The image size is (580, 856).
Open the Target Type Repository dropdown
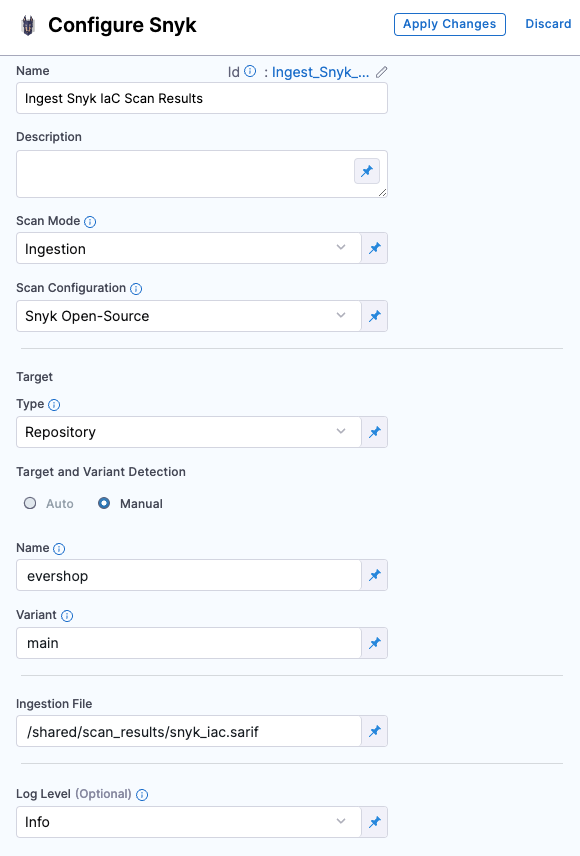[x=189, y=432]
